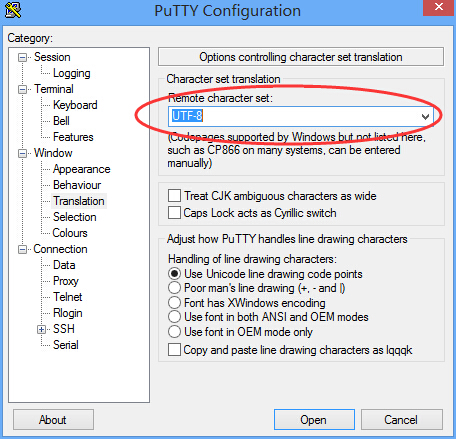Cancel the PuTTY configuration dialog
456x439 pixels.
(402, 420)
